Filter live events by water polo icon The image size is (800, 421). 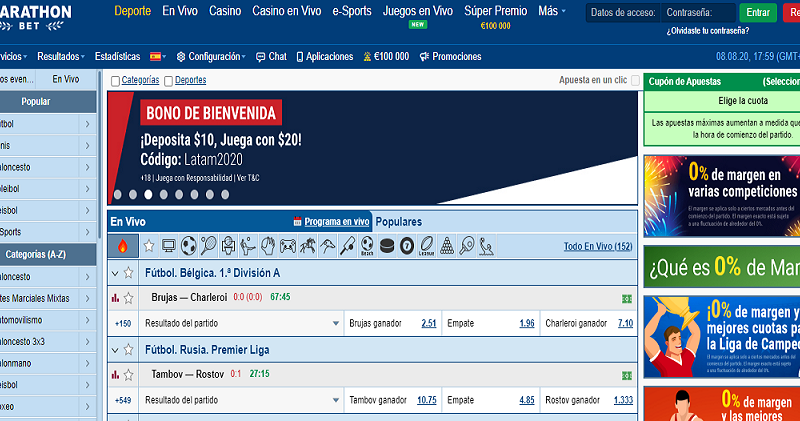pos(487,246)
